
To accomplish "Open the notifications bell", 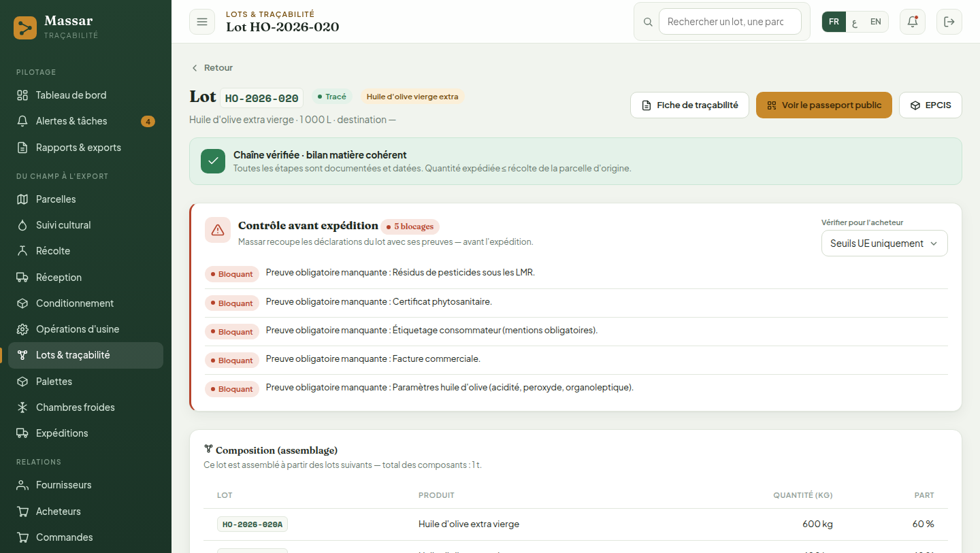I will (x=913, y=22).
